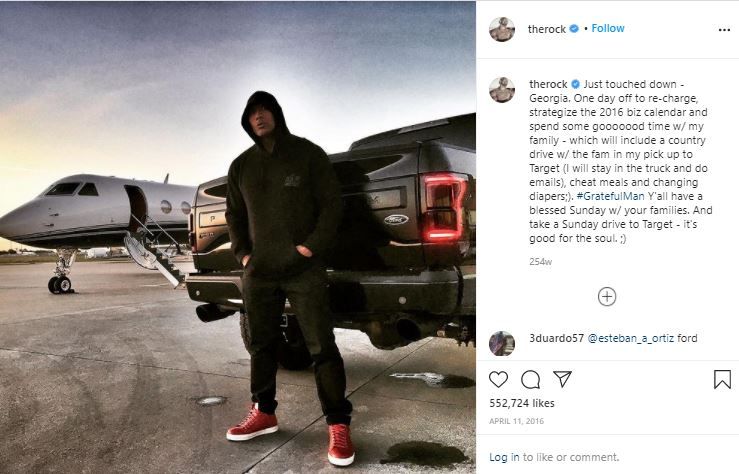
Task: Open comment bubble icon
Action: (530, 379)
